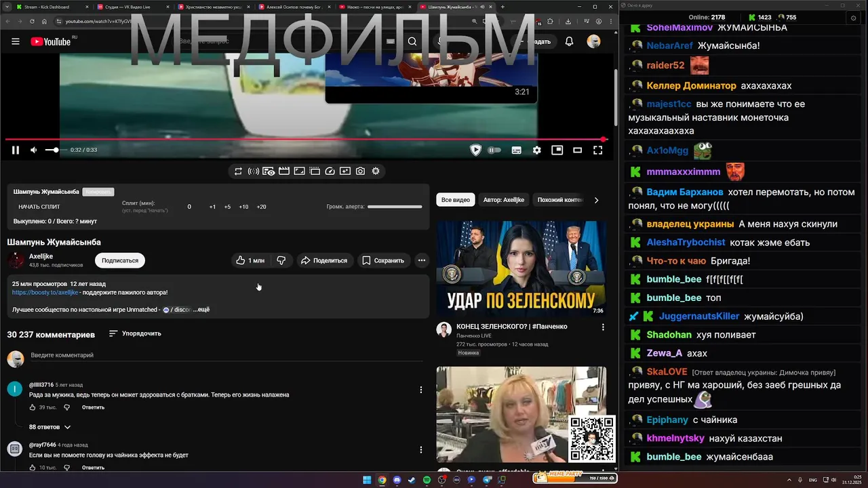The image size is (868, 488).
Task: Select the Все видео filter chip
Action: point(456,200)
